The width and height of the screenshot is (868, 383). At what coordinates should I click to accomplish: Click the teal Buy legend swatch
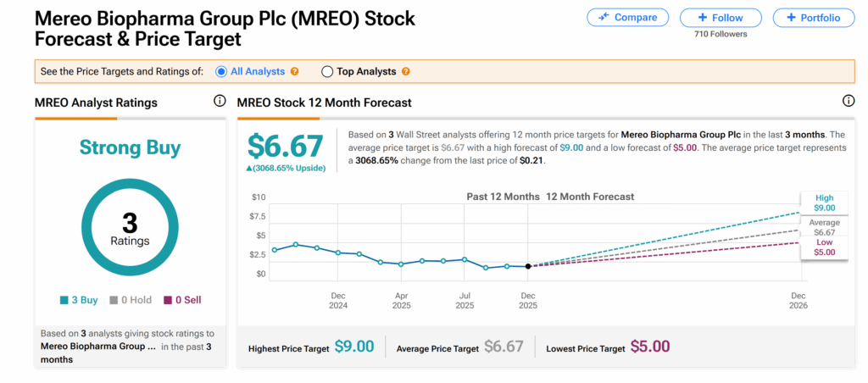[x=64, y=300]
